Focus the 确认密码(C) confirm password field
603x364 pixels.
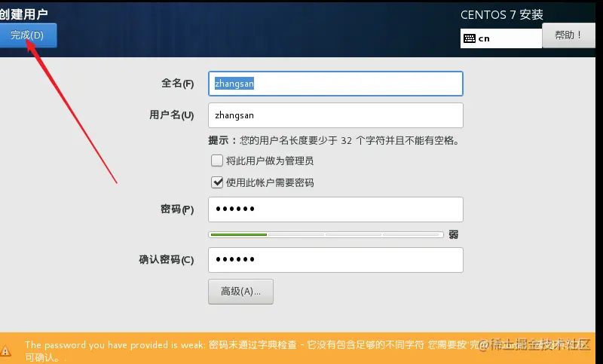pyautogui.click(x=335, y=260)
